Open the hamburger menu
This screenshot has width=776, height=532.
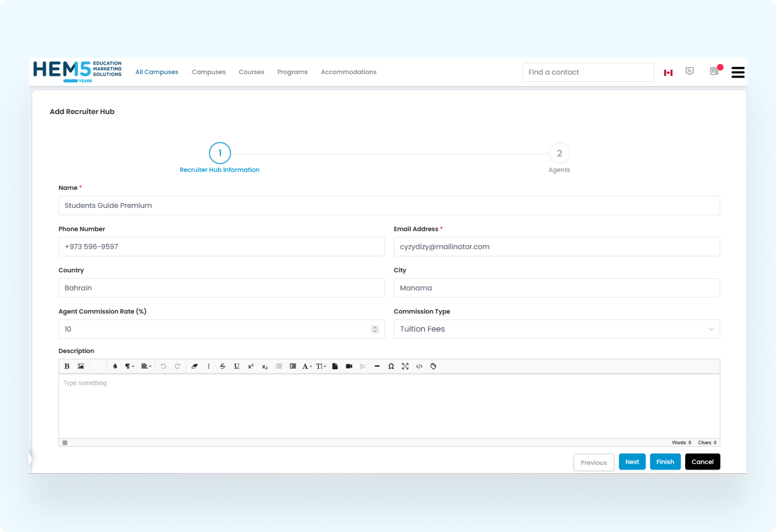point(738,72)
